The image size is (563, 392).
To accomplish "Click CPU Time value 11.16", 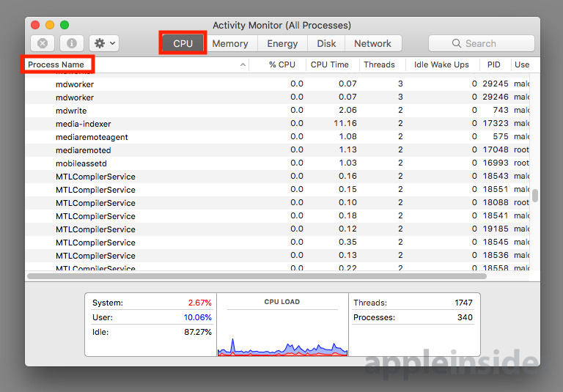I will [345, 124].
